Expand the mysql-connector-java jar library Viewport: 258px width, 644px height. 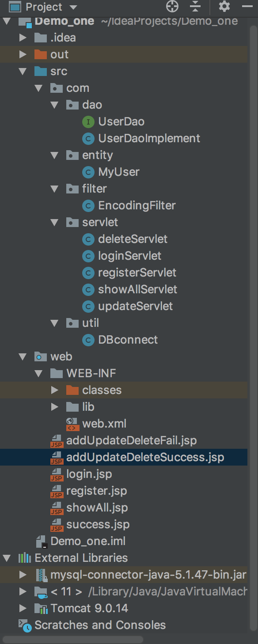(x=23, y=575)
